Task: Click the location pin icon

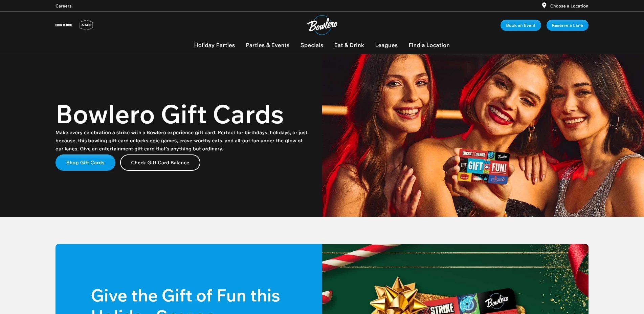Action: (544, 5)
